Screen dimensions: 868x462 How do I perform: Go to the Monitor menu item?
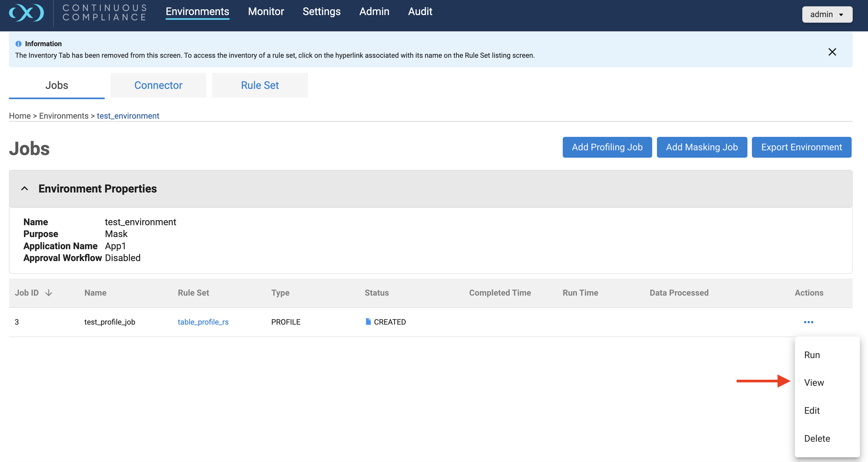[266, 11]
